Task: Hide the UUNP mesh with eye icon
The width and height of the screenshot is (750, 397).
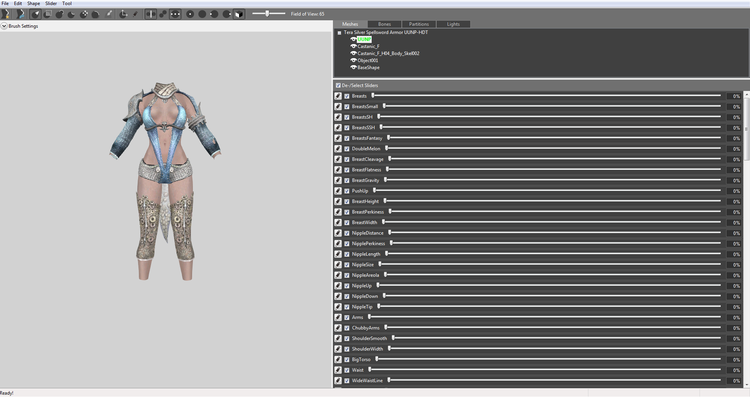Action: [x=353, y=39]
